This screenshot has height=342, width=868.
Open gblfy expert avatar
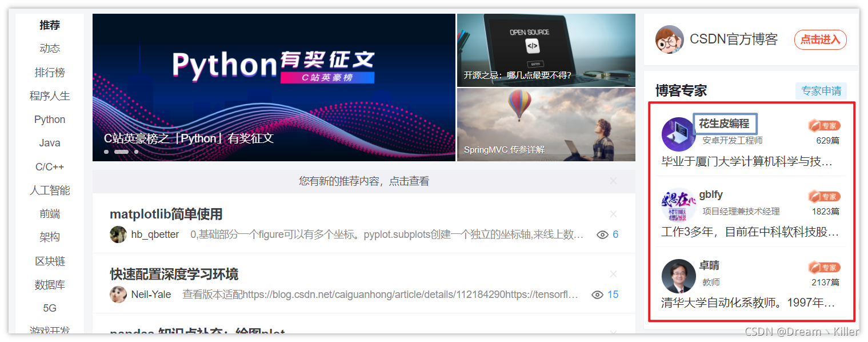[678, 205]
